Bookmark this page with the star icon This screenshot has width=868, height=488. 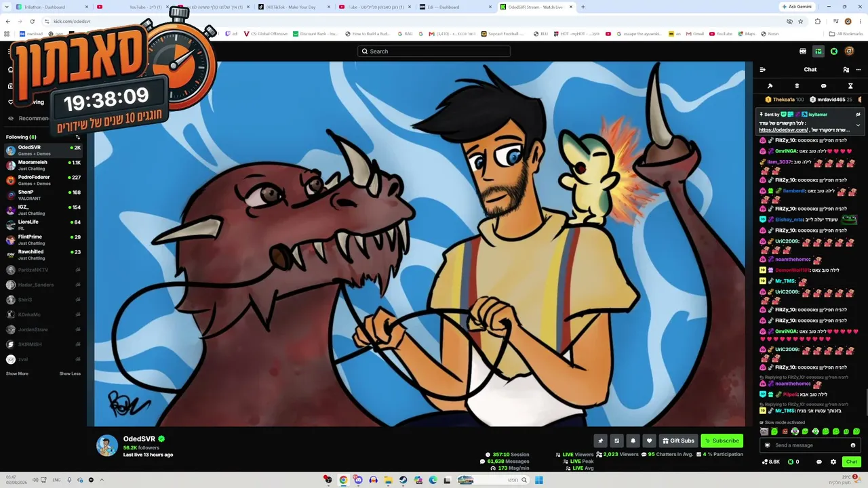point(801,21)
